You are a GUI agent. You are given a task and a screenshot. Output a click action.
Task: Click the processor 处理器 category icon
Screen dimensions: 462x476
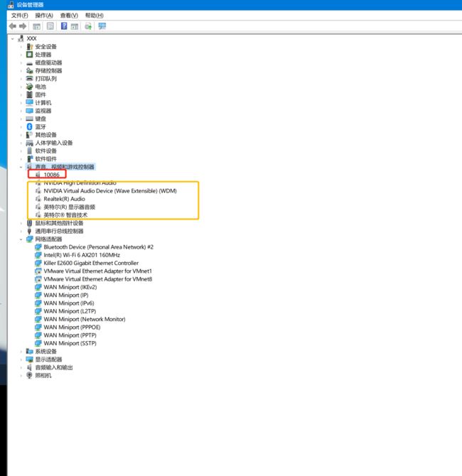click(x=29, y=55)
